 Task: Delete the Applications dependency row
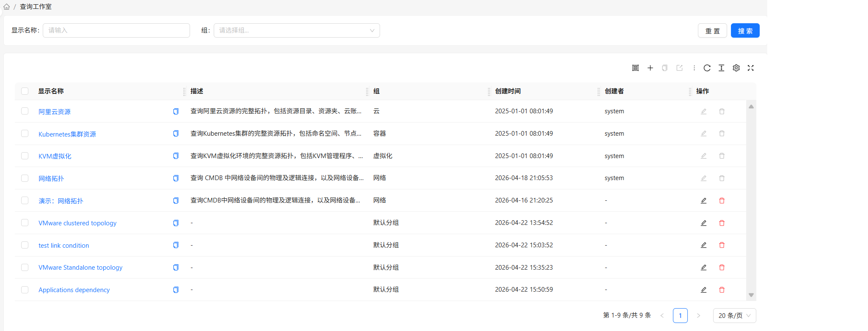pyautogui.click(x=722, y=290)
